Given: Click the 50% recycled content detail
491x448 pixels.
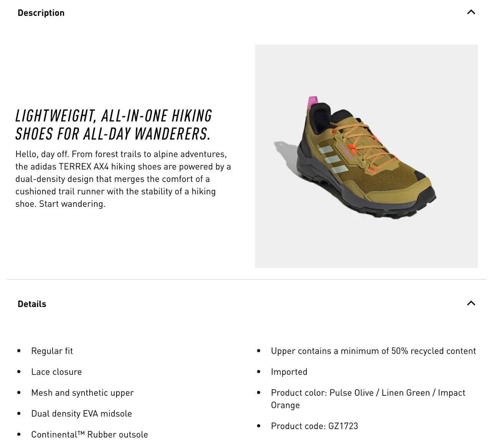Looking at the screenshot, I should [373, 351].
